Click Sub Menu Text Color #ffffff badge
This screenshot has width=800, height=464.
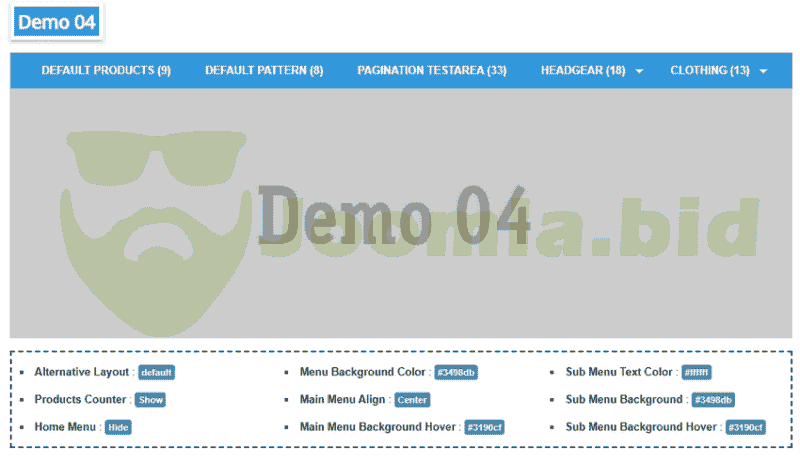coord(696,373)
